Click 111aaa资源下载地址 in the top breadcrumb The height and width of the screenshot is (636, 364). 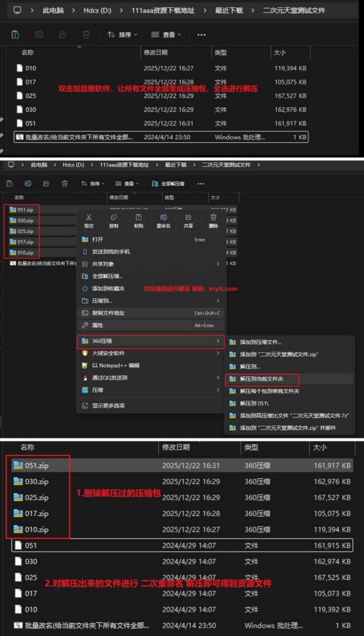(x=163, y=10)
